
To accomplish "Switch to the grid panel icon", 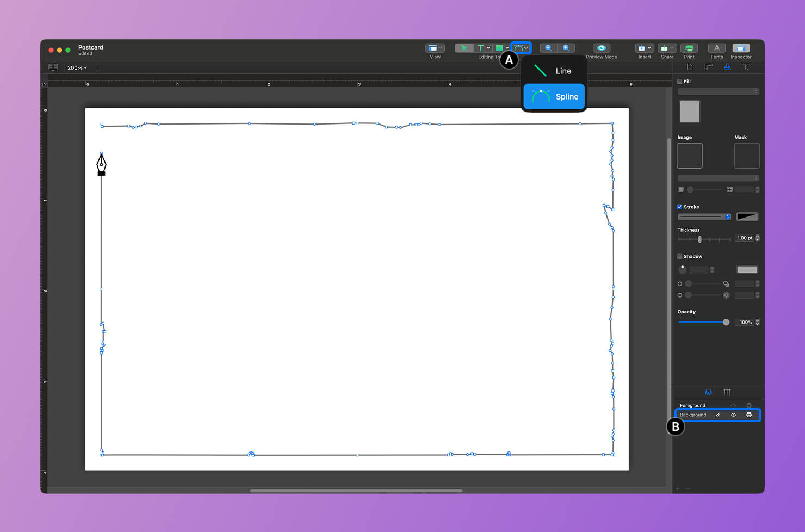I will pos(727,392).
